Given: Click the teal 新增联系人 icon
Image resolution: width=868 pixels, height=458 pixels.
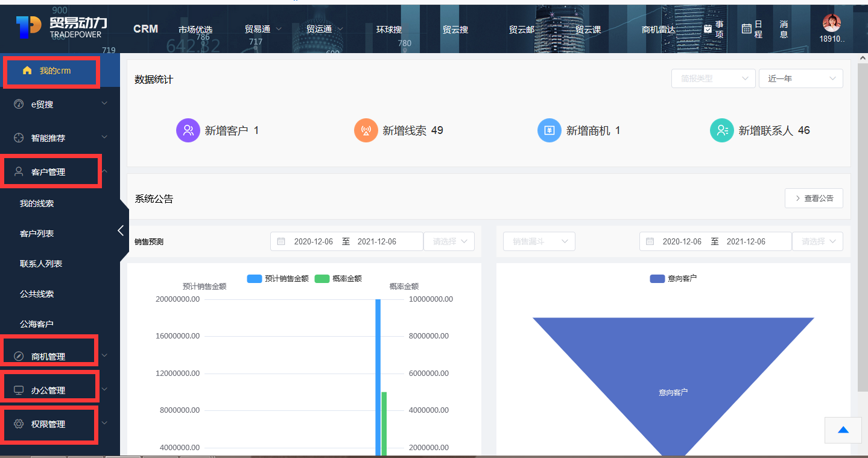Looking at the screenshot, I should [721, 130].
